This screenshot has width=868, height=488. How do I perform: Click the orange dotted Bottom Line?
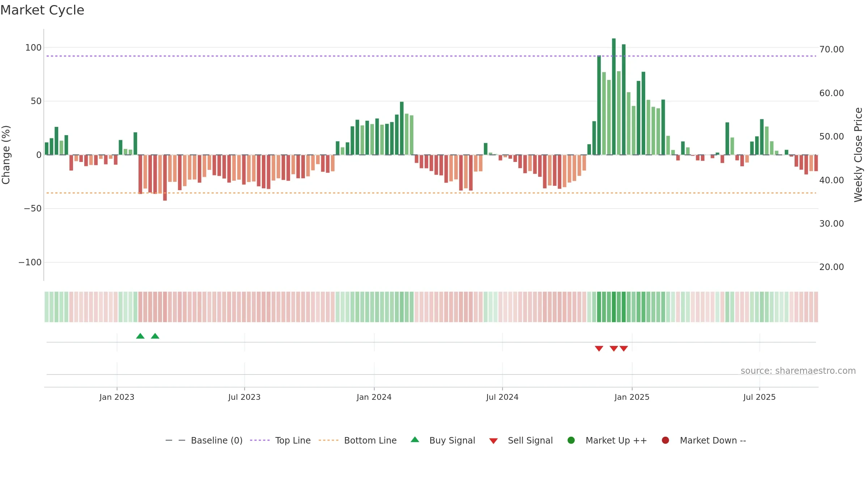point(431,193)
